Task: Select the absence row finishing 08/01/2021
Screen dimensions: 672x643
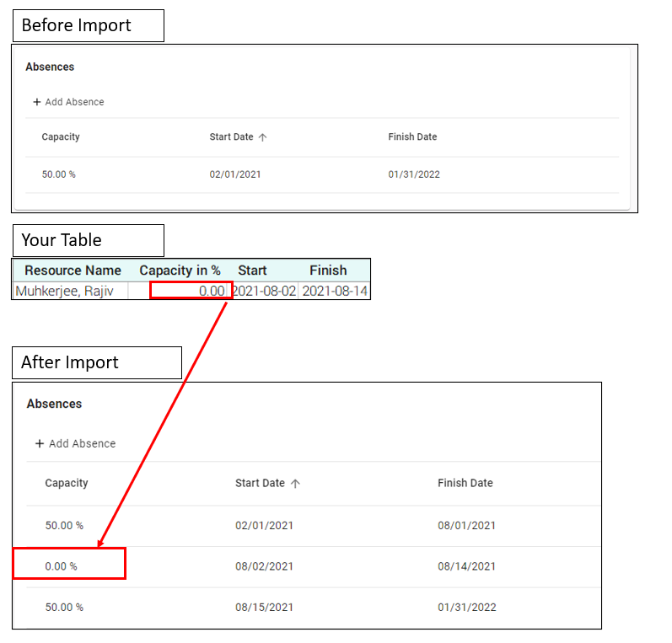Action: [313, 526]
